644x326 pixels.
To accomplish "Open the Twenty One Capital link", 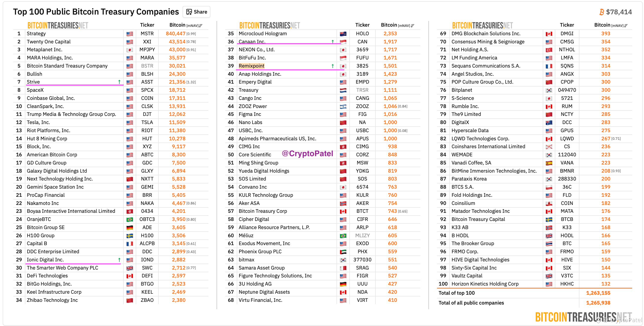I will 49,41.
